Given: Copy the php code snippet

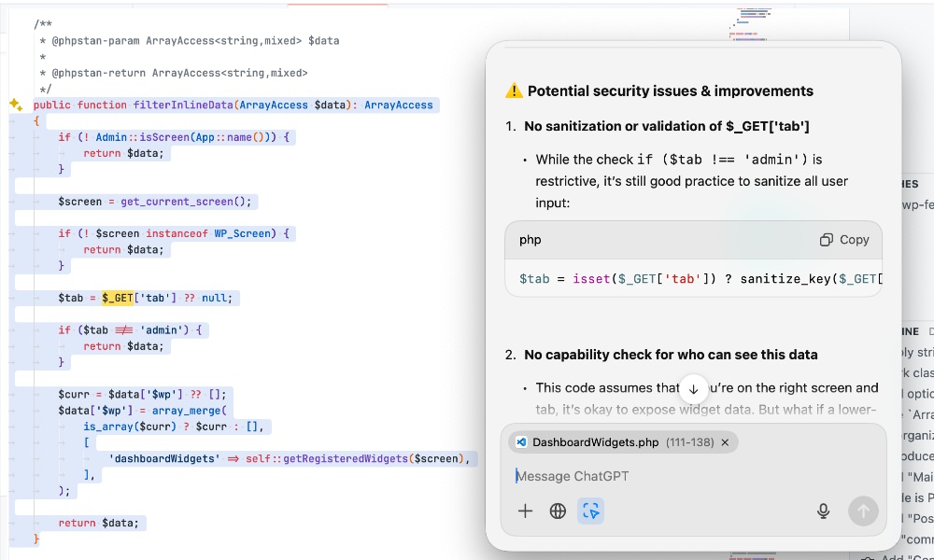Looking at the screenshot, I should pyautogui.click(x=844, y=240).
